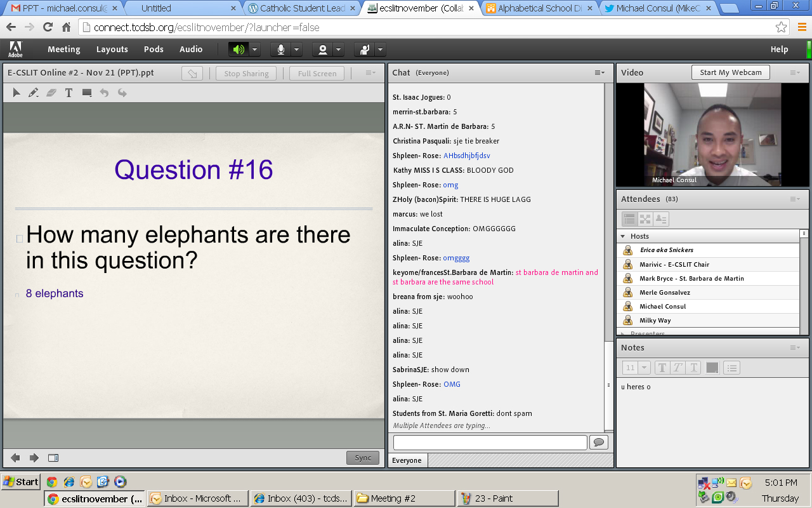
Task: Toggle the microphone on
Action: point(280,50)
